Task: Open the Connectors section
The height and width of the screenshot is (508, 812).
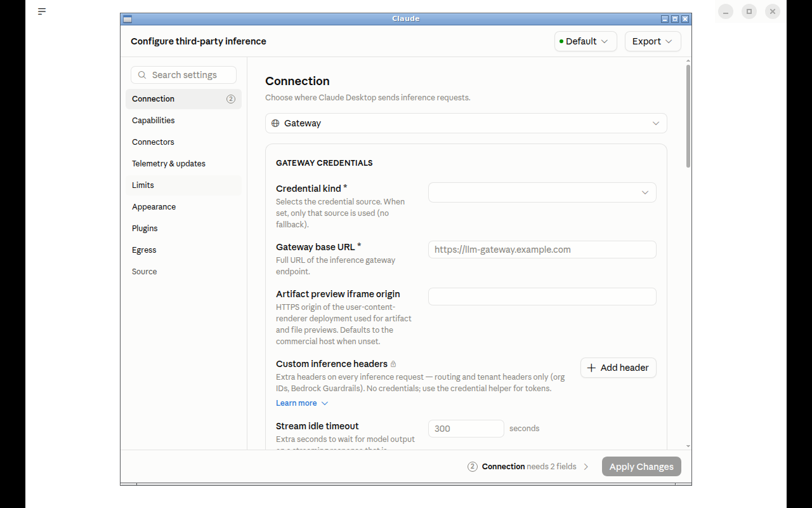Action: [x=183, y=142]
